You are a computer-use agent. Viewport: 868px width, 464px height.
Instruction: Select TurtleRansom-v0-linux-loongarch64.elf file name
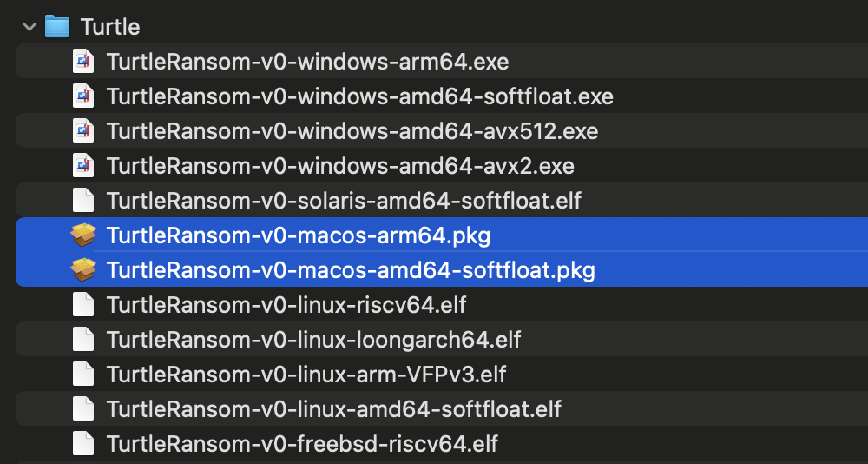click(x=313, y=339)
